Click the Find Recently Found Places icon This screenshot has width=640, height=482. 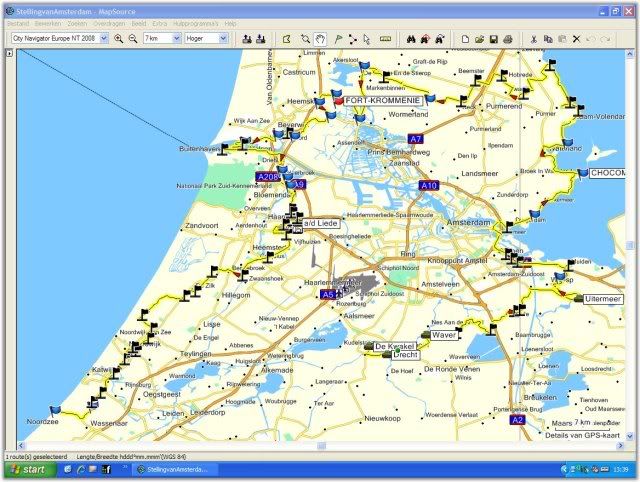(440, 39)
